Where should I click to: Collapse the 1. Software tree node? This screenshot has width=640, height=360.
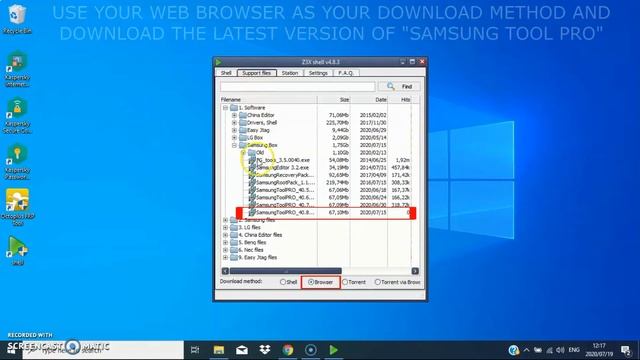225,108
